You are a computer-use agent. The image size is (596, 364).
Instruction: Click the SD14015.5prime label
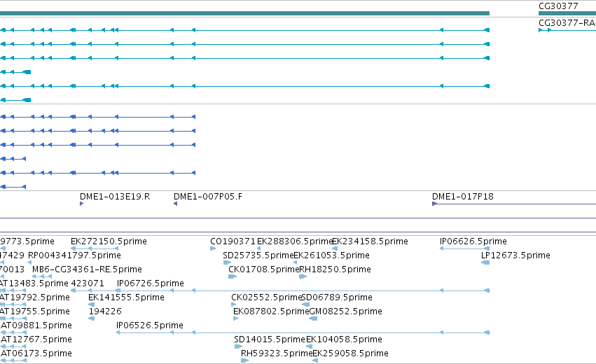[270, 339]
